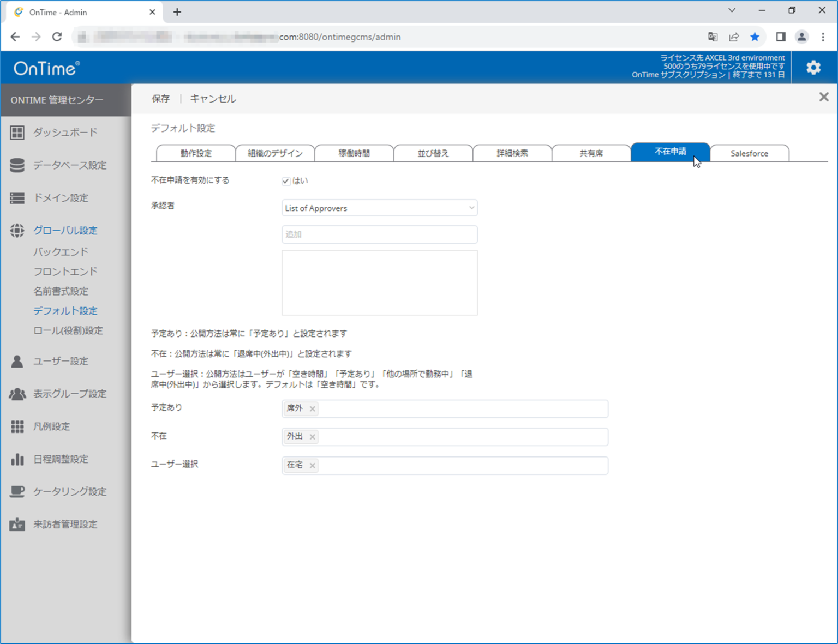
Task: Open the List of Approvers dropdown
Action: (379, 208)
